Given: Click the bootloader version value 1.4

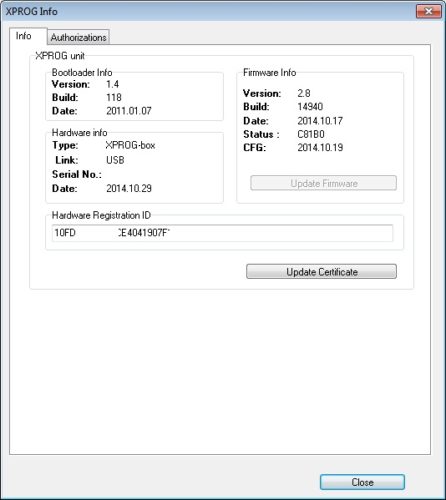Looking at the screenshot, I should [x=113, y=84].
